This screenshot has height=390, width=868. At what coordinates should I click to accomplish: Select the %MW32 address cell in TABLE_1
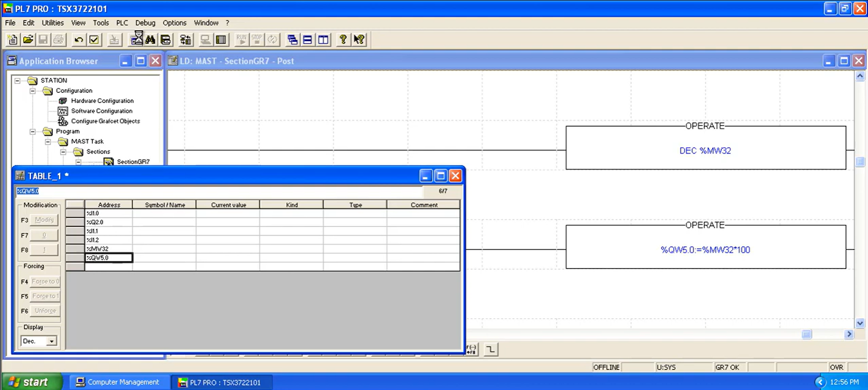[x=109, y=249]
